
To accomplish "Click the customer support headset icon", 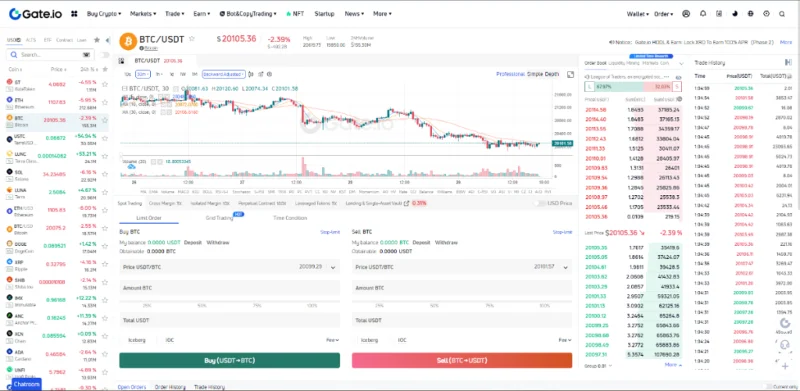I will [x=785, y=345].
